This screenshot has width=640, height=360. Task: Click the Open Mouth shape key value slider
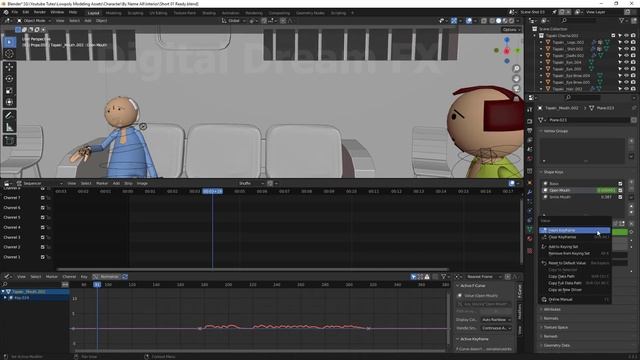pos(606,190)
